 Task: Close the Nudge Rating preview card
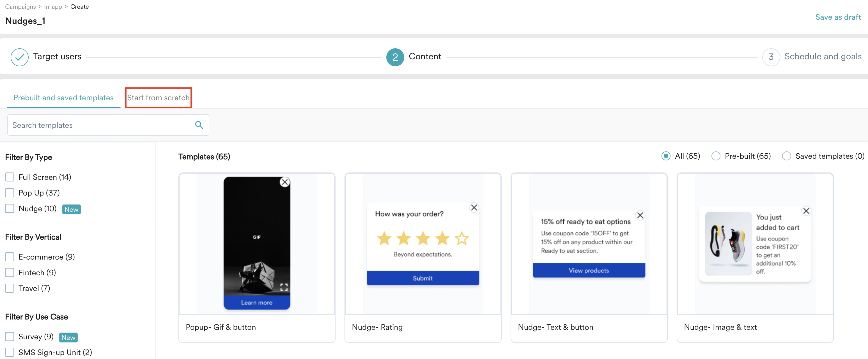pyautogui.click(x=474, y=208)
